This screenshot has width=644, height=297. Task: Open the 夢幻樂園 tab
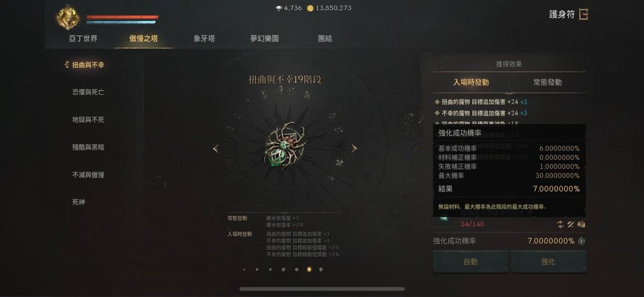[x=264, y=39]
